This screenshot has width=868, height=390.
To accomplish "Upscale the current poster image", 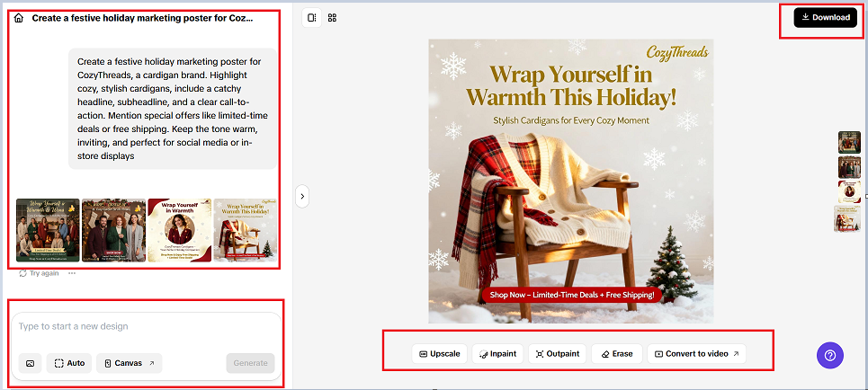I will click(440, 354).
